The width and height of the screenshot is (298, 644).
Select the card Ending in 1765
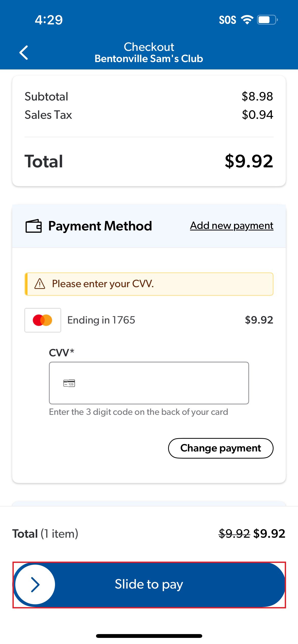(101, 320)
